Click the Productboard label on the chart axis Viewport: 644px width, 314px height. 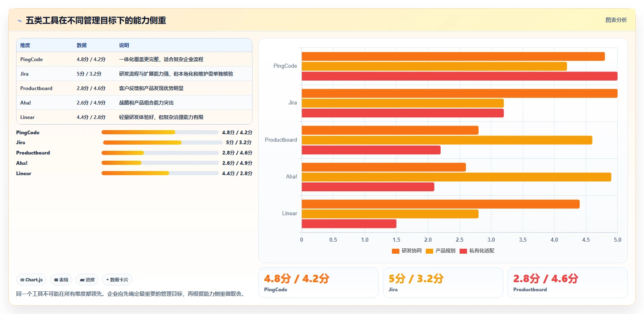[281, 140]
